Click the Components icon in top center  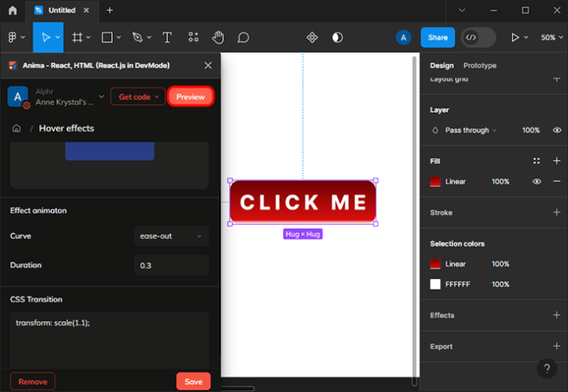[x=312, y=38]
